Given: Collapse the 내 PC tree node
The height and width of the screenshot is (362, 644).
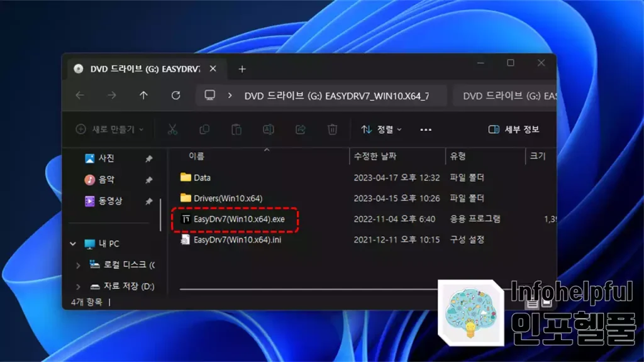Looking at the screenshot, I should pyautogui.click(x=73, y=244).
